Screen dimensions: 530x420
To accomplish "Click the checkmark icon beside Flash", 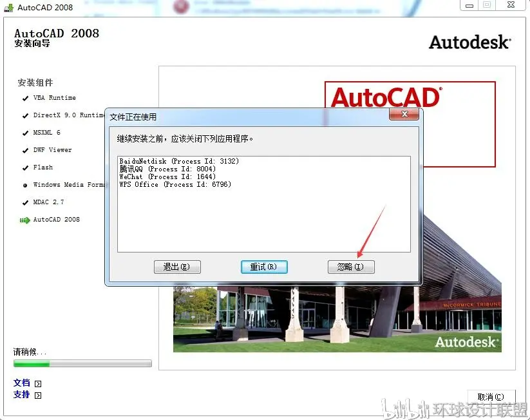I will tap(25, 168).
